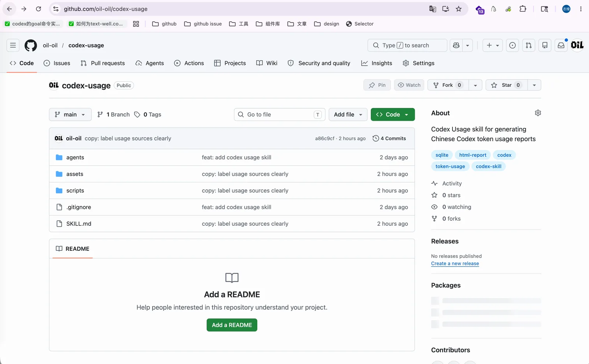Open the Selector bookmark
Image resolution: width=589 pixels, height=364 pixels.
coord(360,24)
